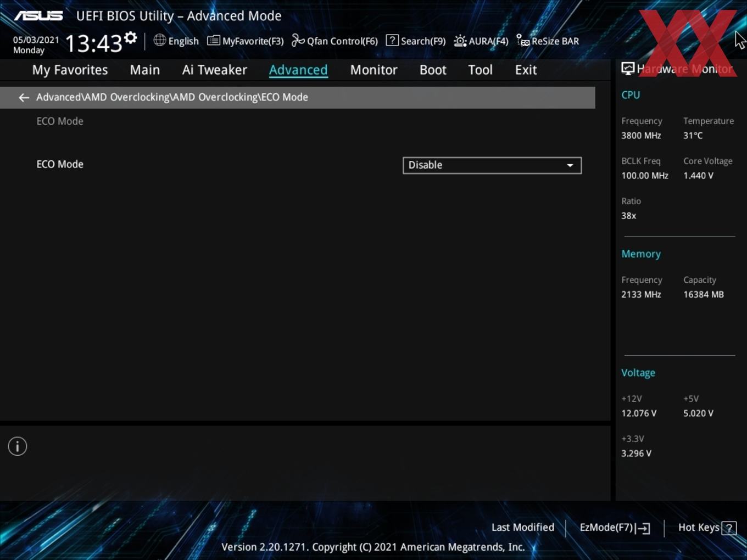The width and height of the screenshot is (747, 560).
Task: Click the 100.00 MHz BCLK value
Action: 645,176
